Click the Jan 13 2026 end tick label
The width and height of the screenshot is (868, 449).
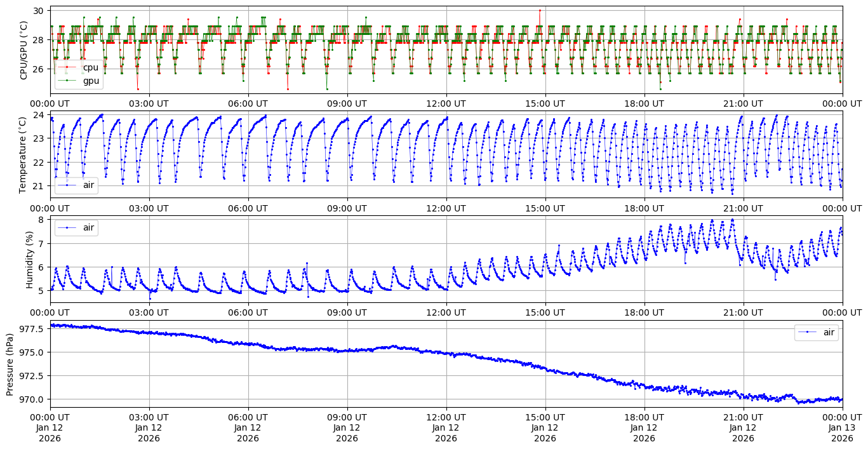[x=842, y=427]
